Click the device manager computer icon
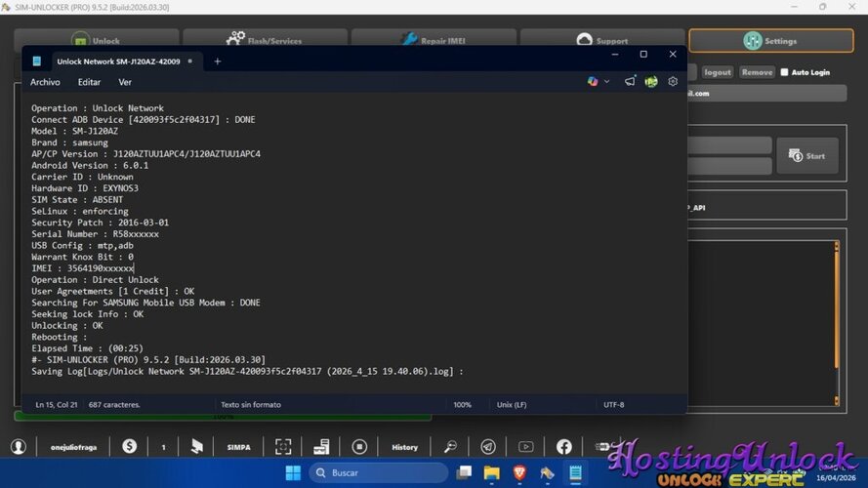The width and height of the screenshot is (868, 488). pyautogui.click(x=321, y=446)
